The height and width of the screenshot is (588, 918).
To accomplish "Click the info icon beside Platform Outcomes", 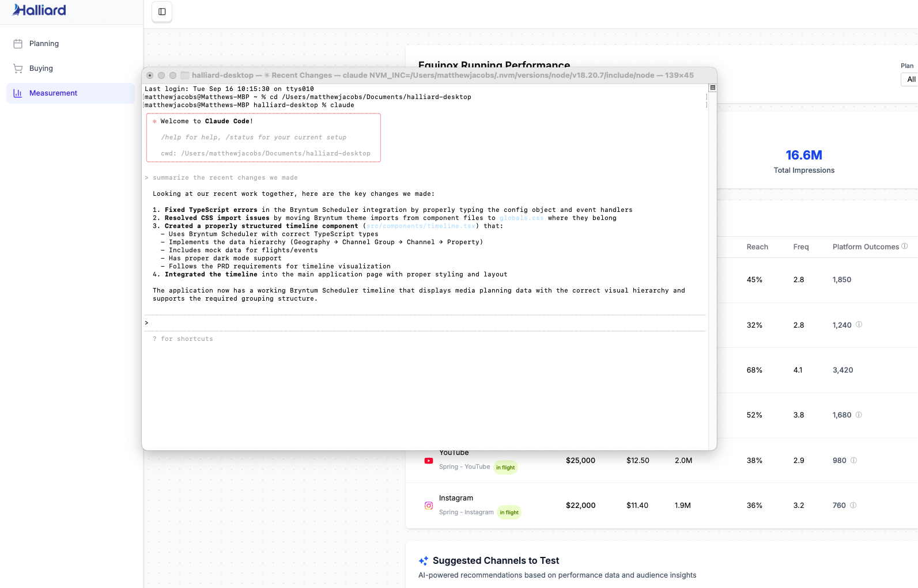I will [905, 246].
